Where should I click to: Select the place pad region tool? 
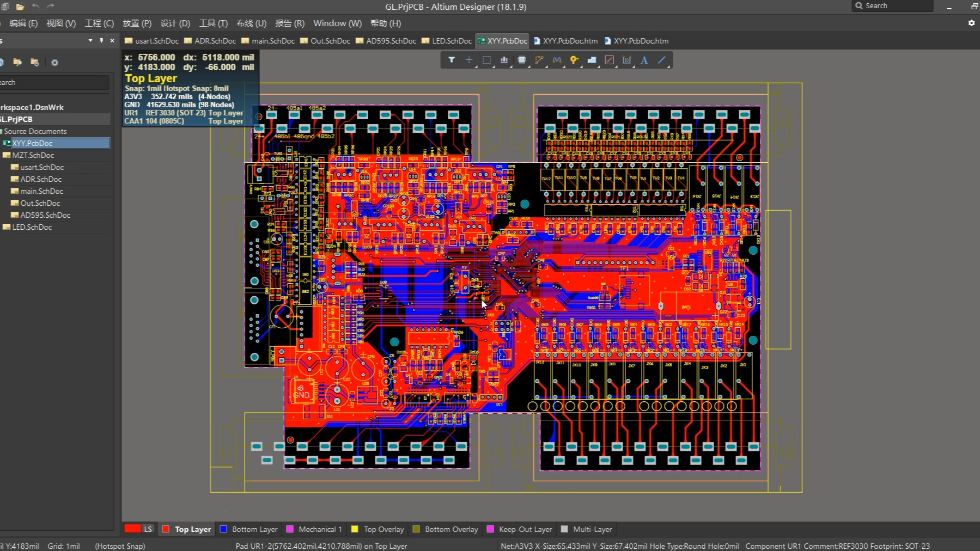pos(609,60)
